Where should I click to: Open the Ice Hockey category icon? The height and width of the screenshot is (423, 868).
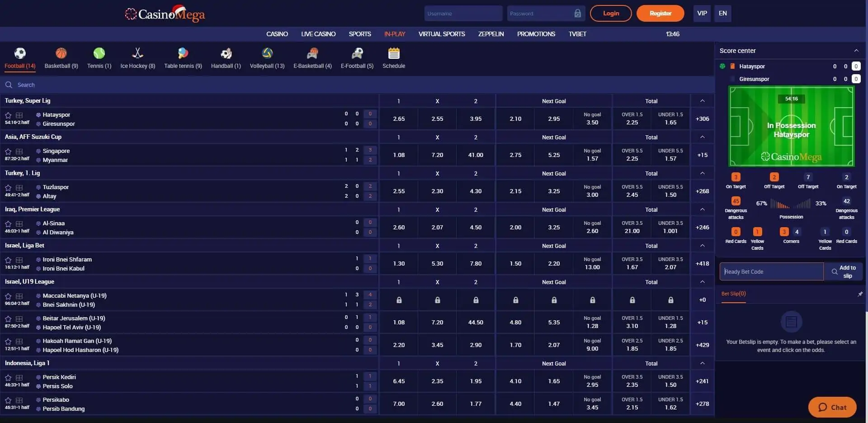point(137,53)
